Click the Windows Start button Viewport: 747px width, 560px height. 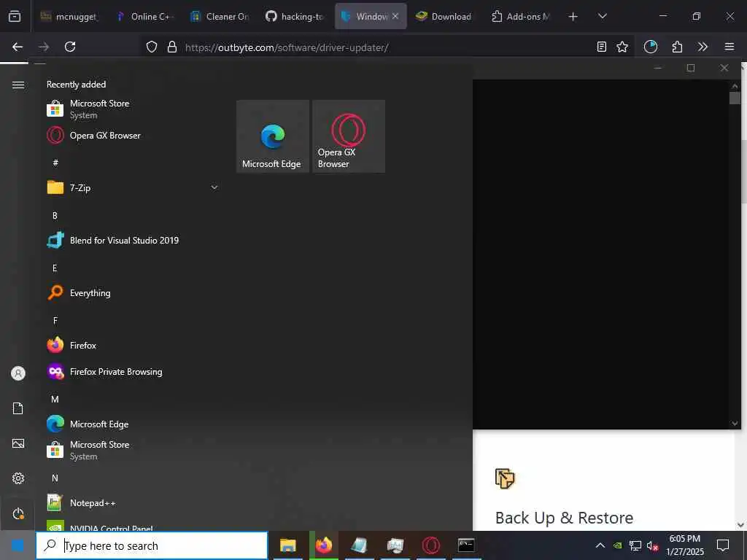18,545
